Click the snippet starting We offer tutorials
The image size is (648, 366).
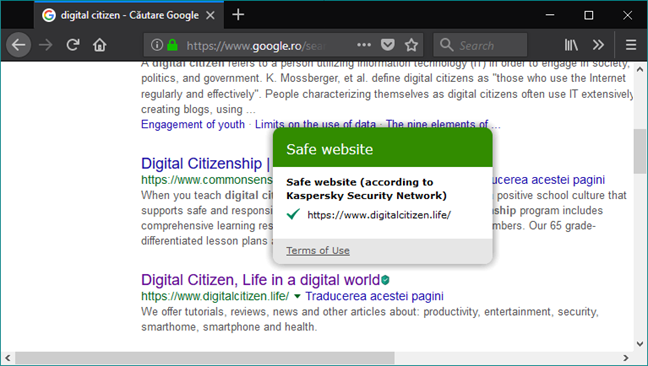pyautogui.click(x=370, y=319)
